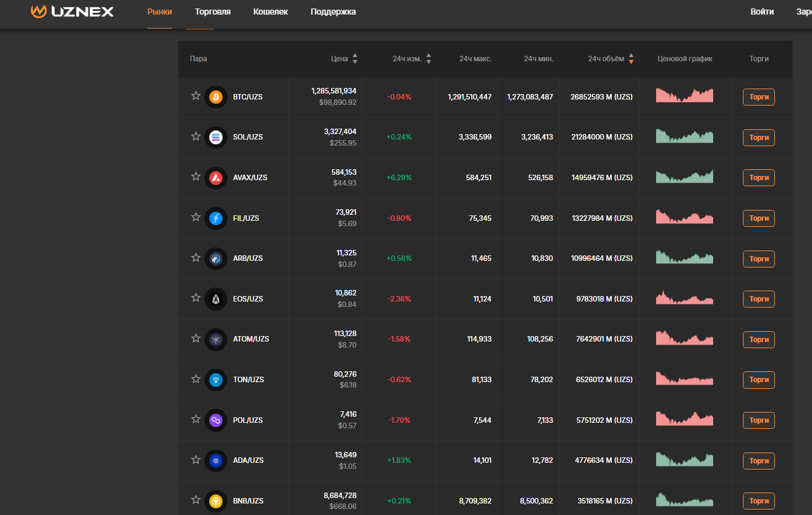Viewport: 812px width, 515px height.
Task: Click the TON coin icon
Action: (216, 380)
